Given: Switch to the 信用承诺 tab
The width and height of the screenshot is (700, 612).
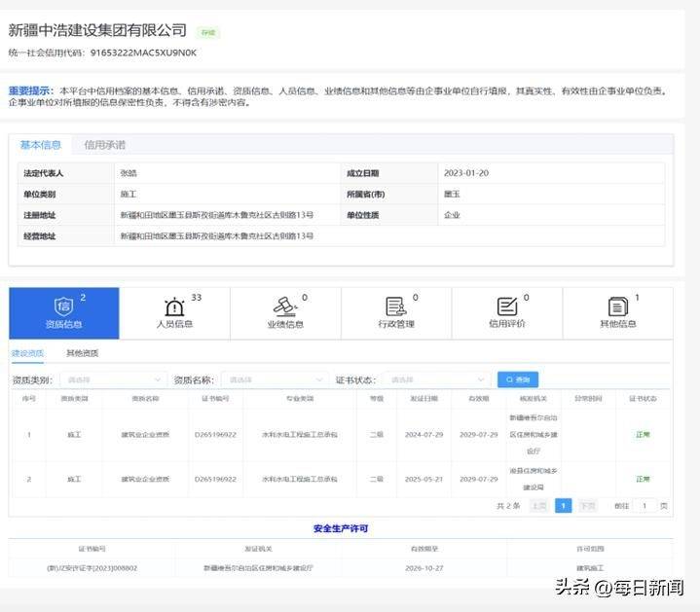Looking at the screenshot, I should [x=104, y=145].
